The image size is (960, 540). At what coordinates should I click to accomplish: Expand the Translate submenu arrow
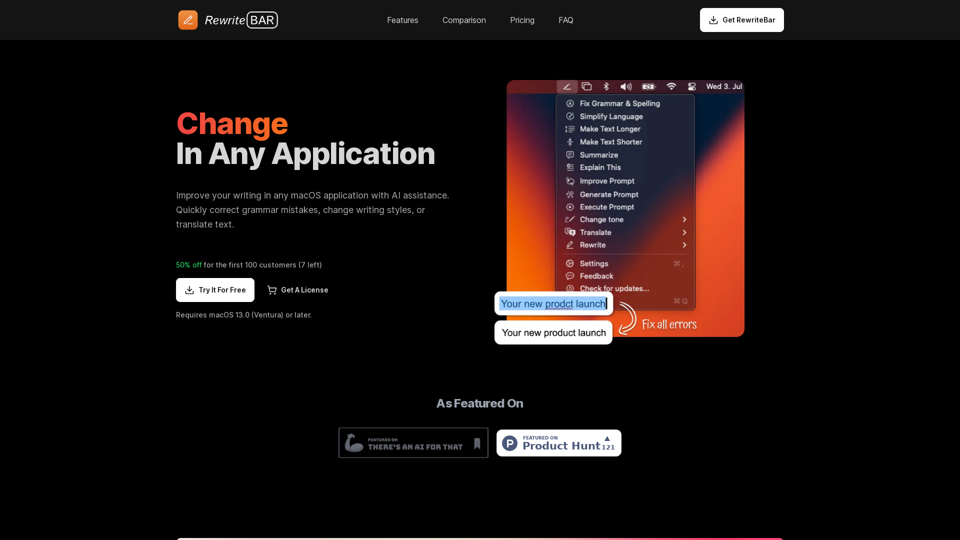pyautogui.click(x=684, y=233)
